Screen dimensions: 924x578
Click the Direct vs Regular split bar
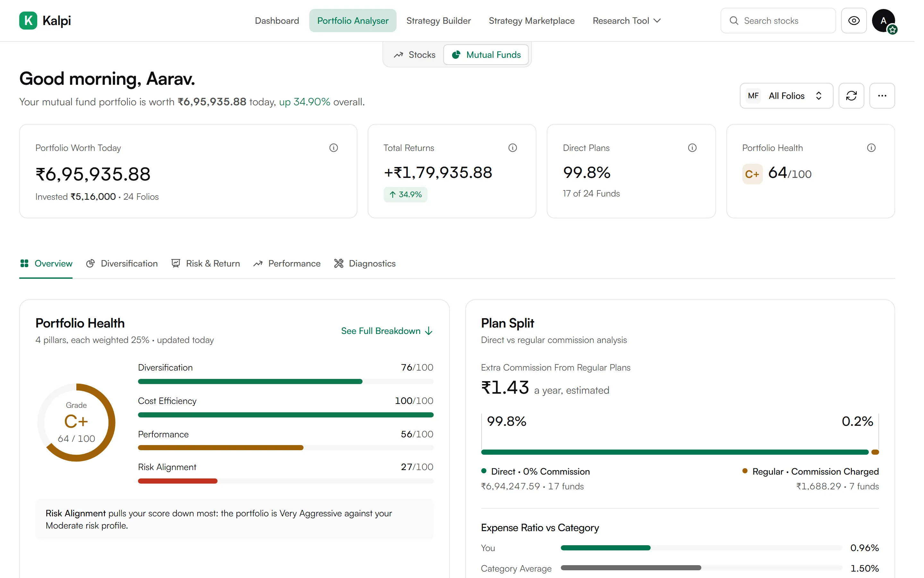(680, 452)
